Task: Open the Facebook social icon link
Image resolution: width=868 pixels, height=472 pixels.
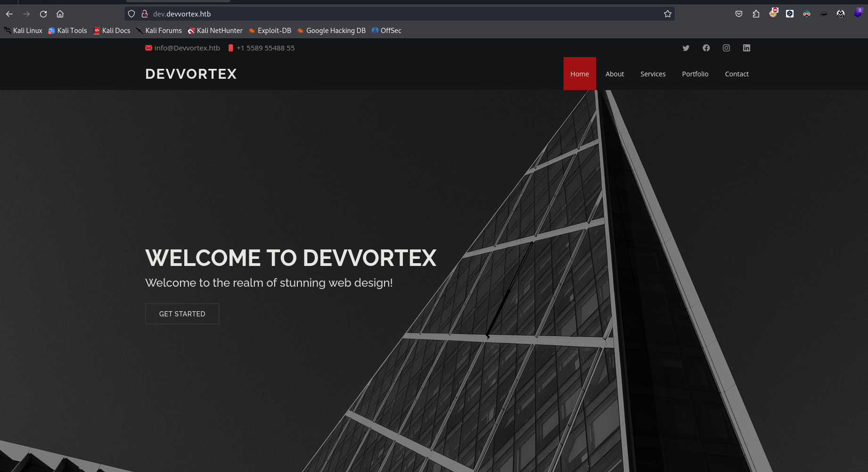Action: (706, 48)
